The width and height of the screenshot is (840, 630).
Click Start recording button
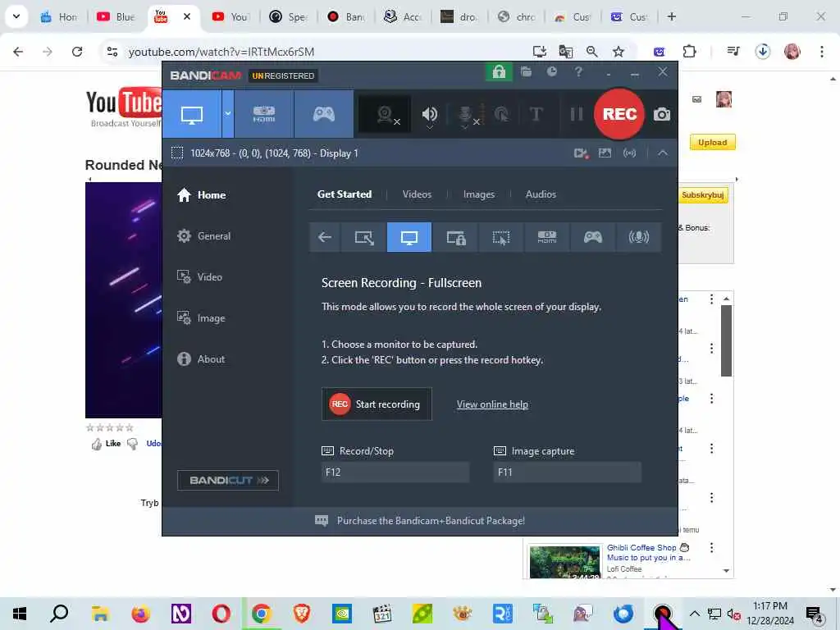click(x=377, y=404)
